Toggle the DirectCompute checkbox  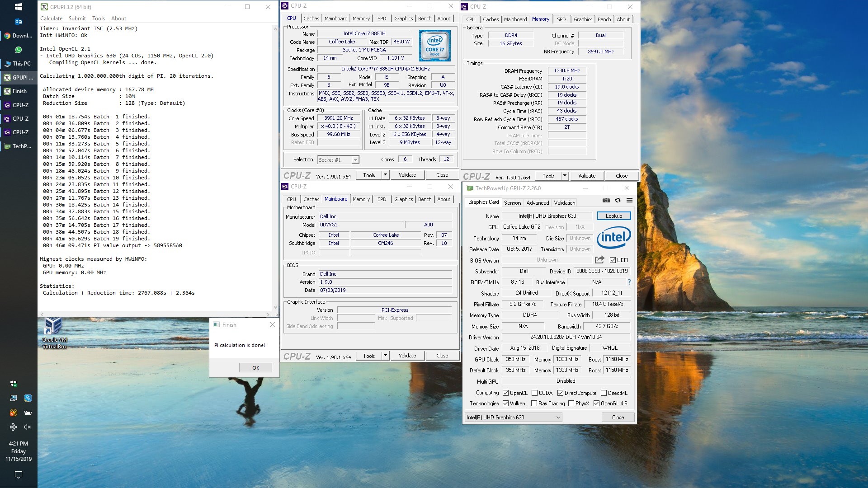click(560, 393)
